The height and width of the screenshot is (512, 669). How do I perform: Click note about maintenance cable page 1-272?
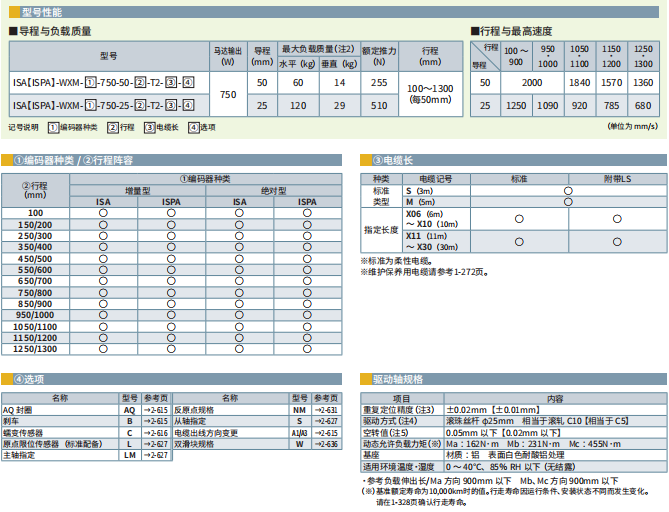(425, 272)
